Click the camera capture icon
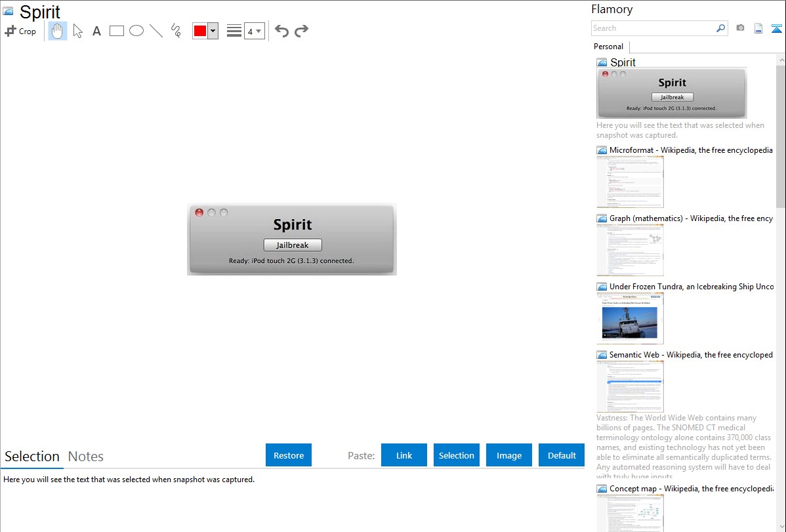Image resolution: width=786 pixels, height=532 pixels. [740, 28]
